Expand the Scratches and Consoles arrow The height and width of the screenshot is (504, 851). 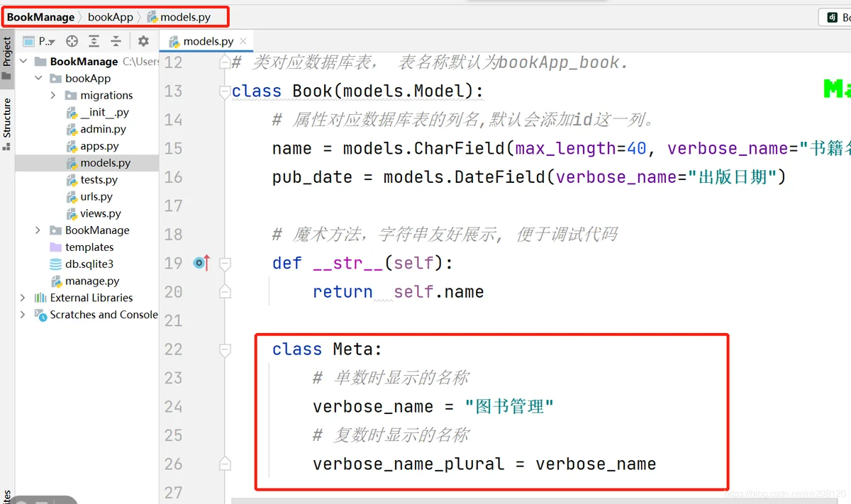(23, 315)
